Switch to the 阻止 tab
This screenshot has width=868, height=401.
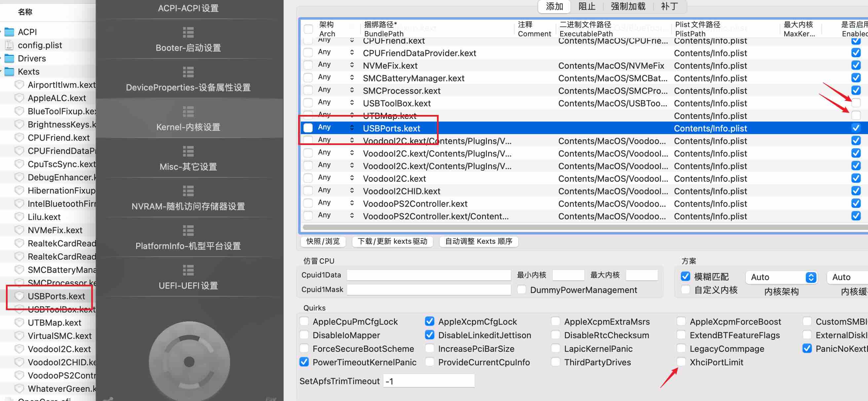point(587,6)
